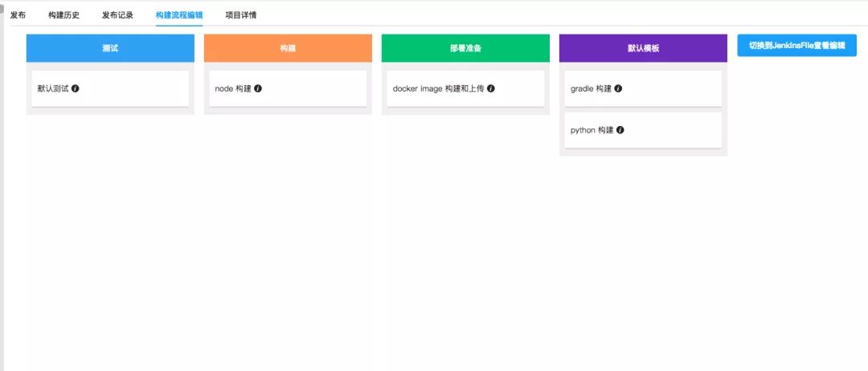Image resolution: width=868 pixels, height=371 pixels.
Task: Select the 默认测试 step card
Action: coord(110,88)
